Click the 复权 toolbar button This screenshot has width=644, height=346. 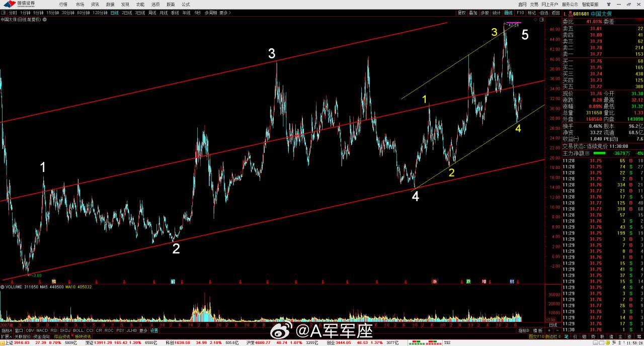[461, 13]
